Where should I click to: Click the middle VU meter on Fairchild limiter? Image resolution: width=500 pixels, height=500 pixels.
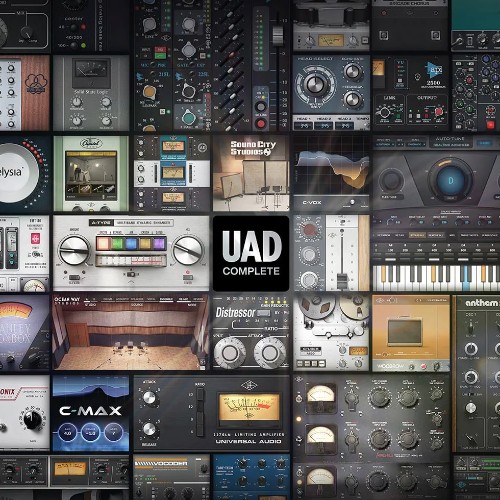[x=320, y=435]
